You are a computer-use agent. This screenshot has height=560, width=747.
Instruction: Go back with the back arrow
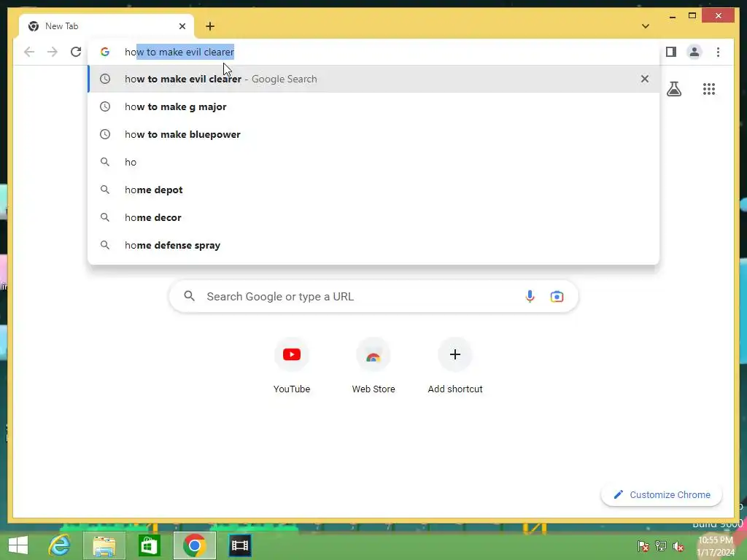click(29, 52)
